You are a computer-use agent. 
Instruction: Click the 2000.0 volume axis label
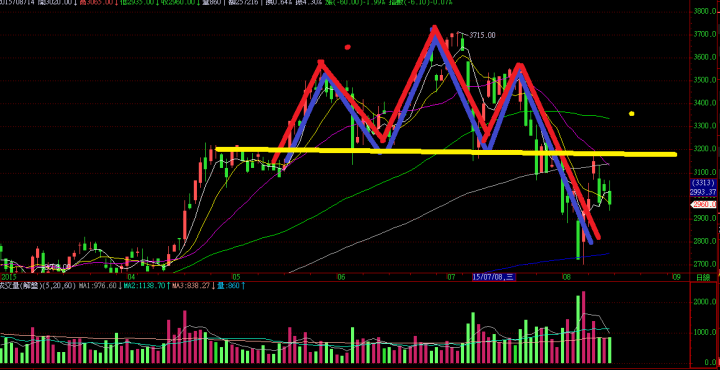706,302
